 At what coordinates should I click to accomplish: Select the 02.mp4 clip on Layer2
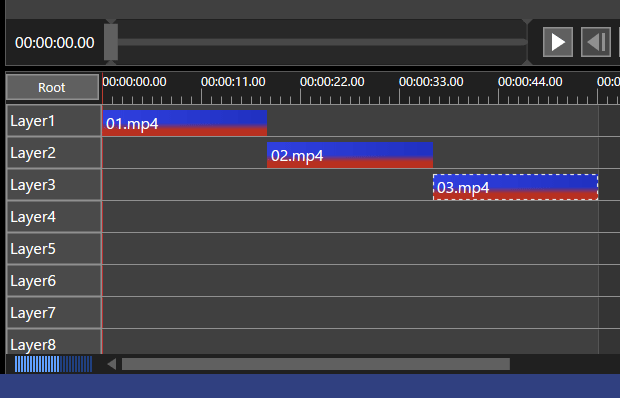(x=350, y=155)
